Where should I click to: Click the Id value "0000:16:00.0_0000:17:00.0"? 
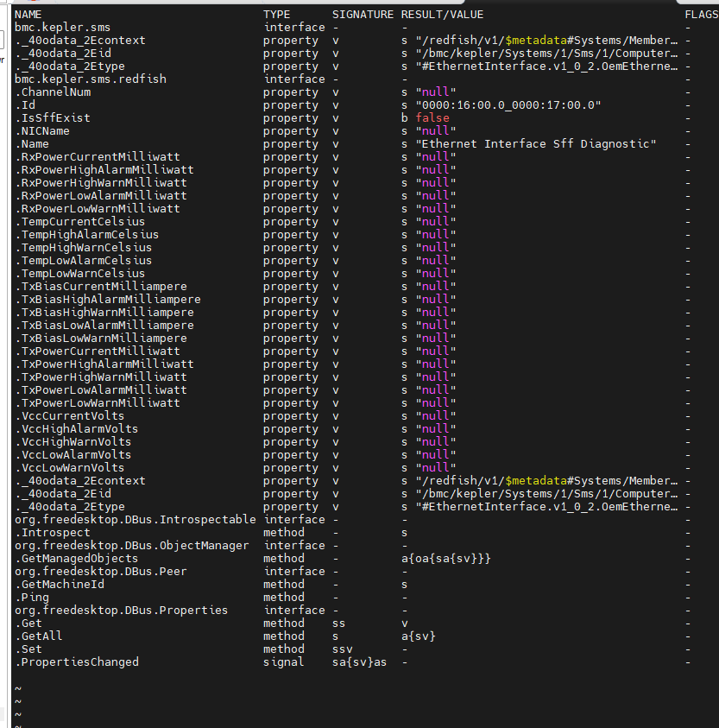(x=508, y=105)
